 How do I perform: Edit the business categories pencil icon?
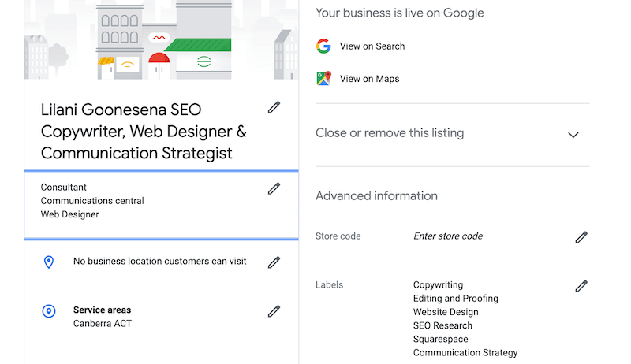[x=274, y=188]
